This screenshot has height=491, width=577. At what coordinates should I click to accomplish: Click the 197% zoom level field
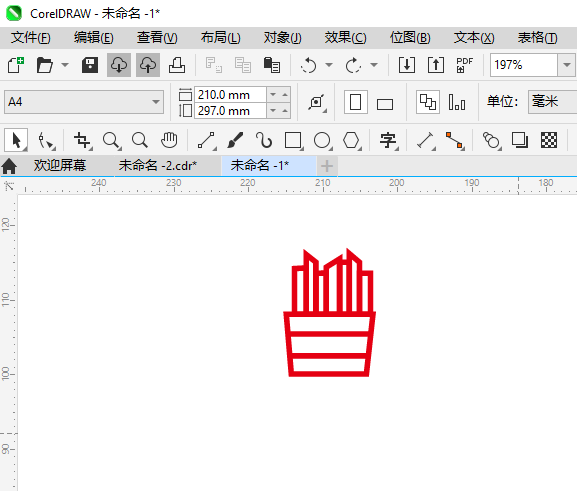pyautogui.click(x=524, y=65)
